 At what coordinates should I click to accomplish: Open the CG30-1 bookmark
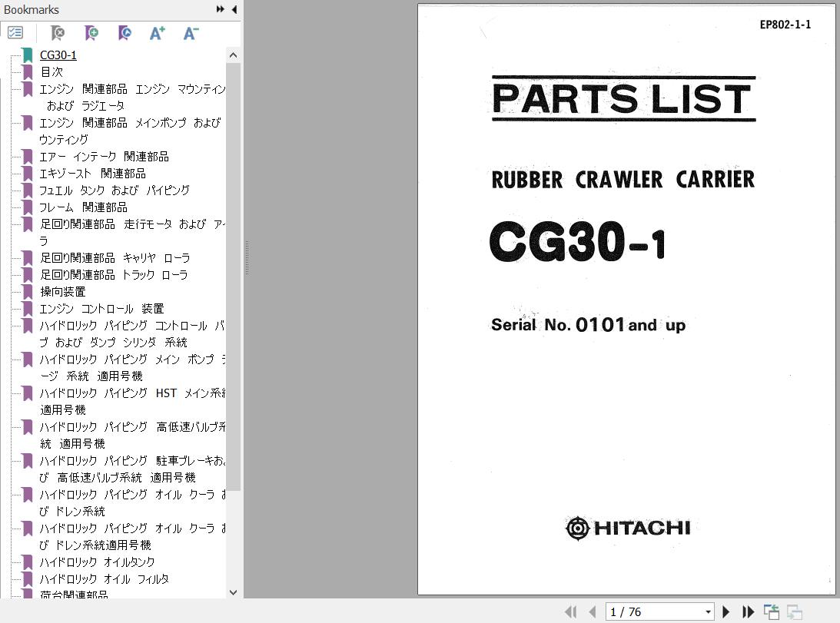58,55
